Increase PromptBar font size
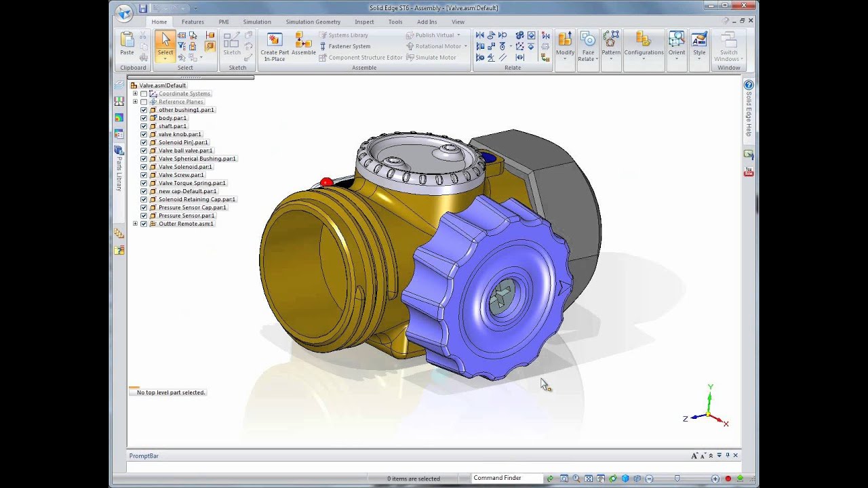The image size is (868, 488). click(694, 455)
